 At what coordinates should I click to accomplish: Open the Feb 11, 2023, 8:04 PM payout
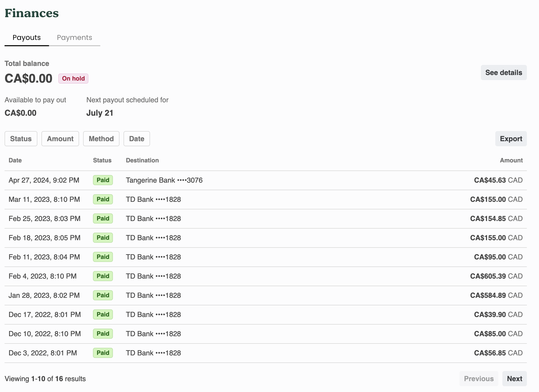click(266, 257)
